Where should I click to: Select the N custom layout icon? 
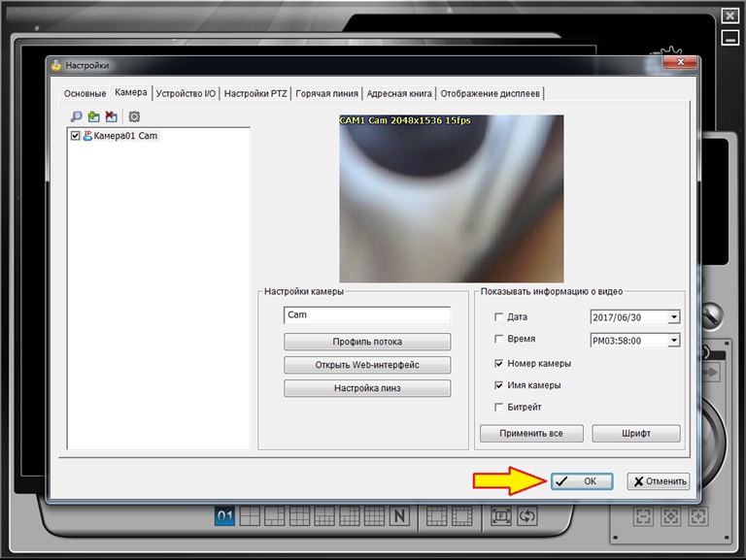pyautogui.click(x=398, y=516)
